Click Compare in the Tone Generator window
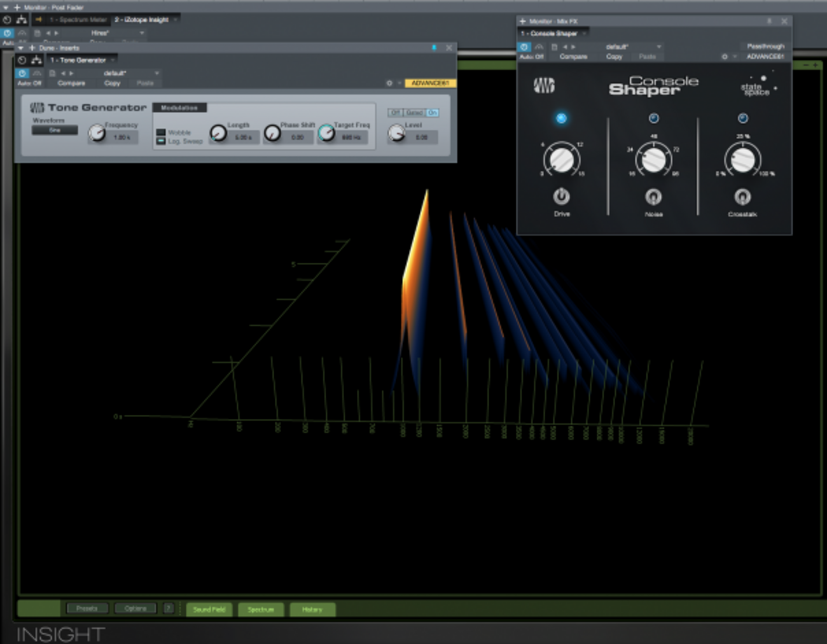 [71, 83]
